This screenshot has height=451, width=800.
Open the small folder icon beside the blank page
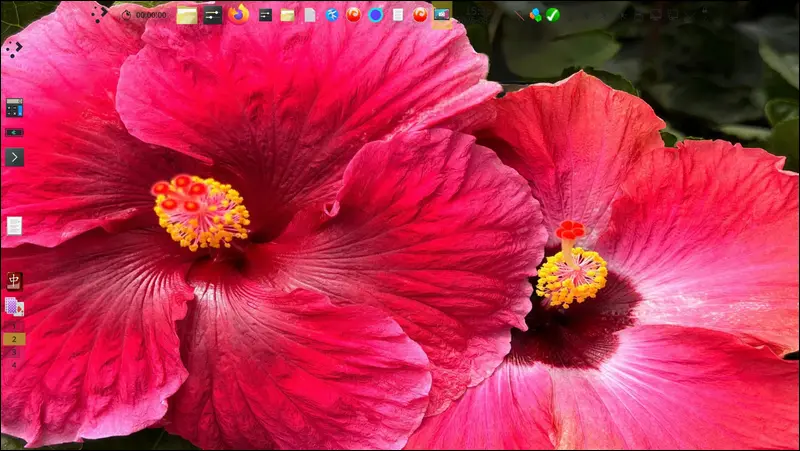pos(287,15)
